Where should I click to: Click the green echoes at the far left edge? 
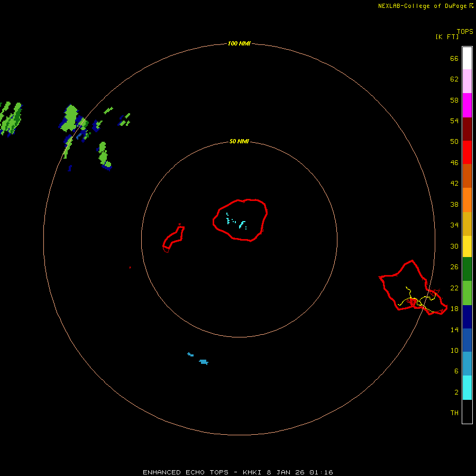coord(11,118)
